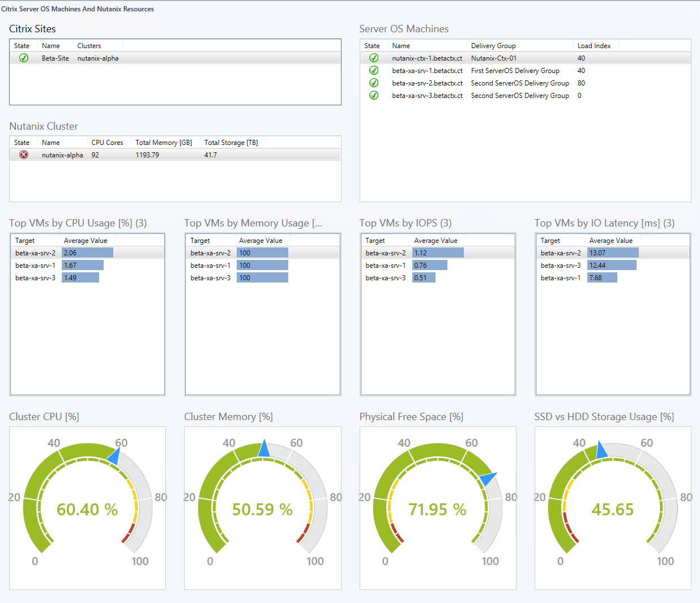Select nutanix-alpha in Citrix Sites Clusters column

pos(98,58)
